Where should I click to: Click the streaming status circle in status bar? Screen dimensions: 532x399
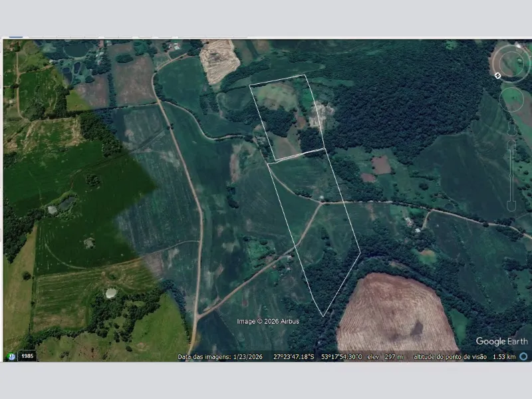click(x=523, y=356)
